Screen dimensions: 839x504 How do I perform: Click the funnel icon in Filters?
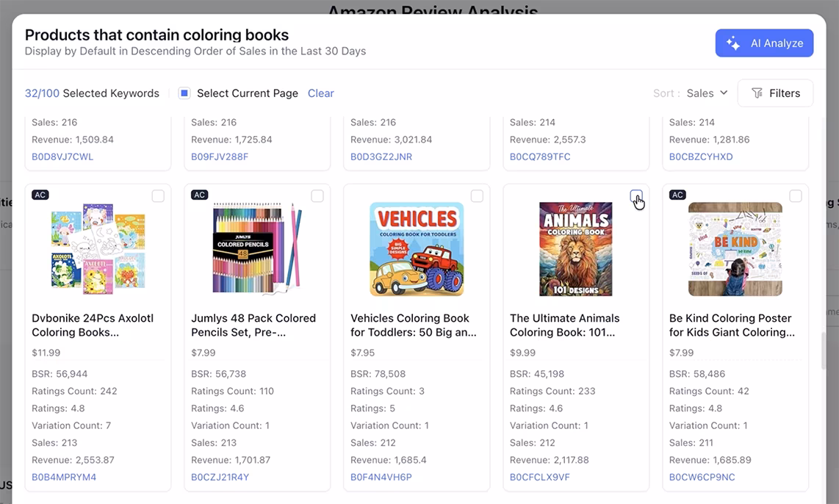[757, 93]
